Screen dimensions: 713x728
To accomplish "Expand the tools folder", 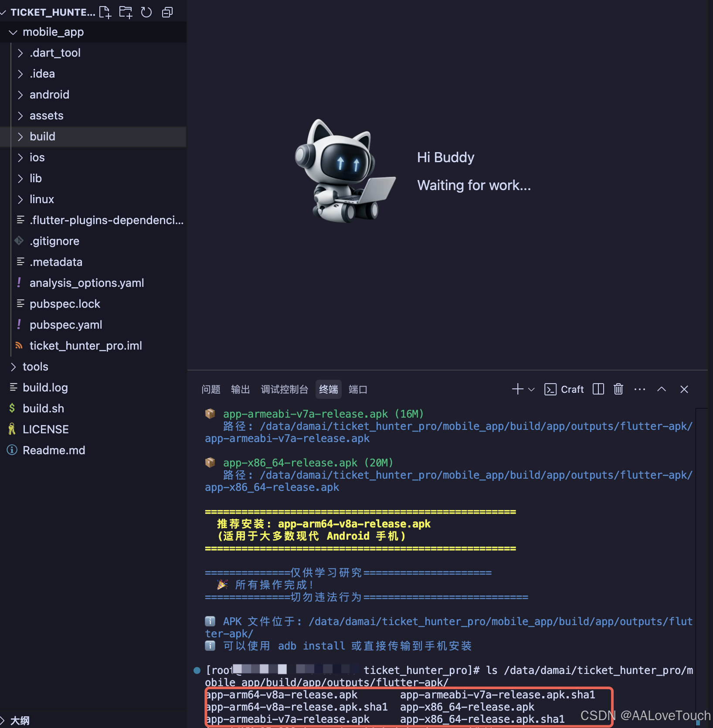I will pos(93,367).
